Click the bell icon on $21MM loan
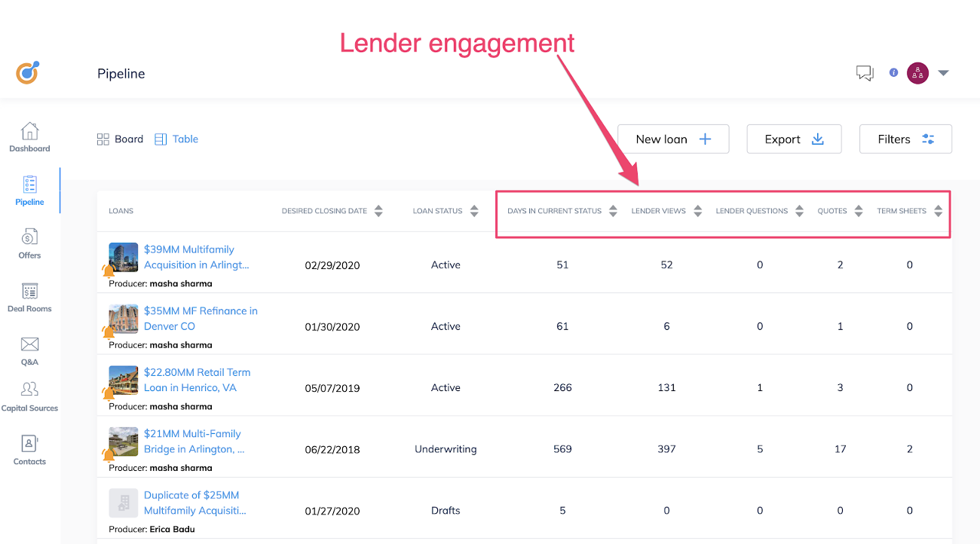This screenshot has width=980, height=544. click(109, 454)
